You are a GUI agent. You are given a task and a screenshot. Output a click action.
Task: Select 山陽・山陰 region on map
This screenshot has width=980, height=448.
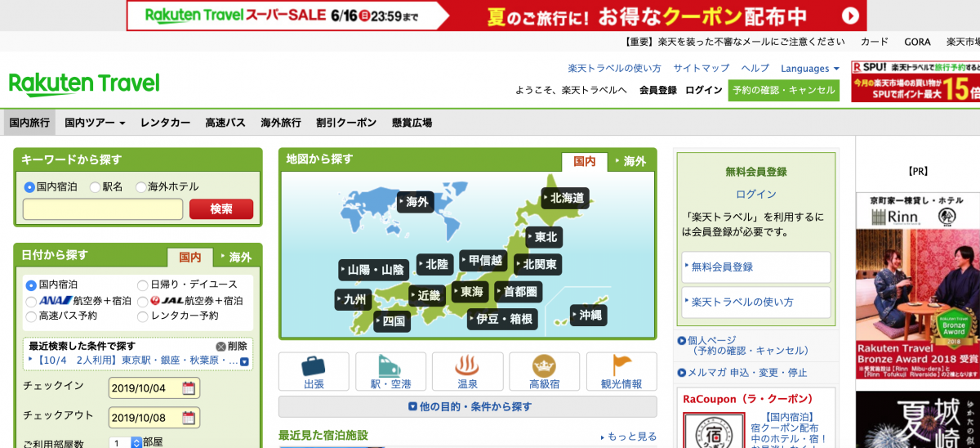(x=373, y=270)
